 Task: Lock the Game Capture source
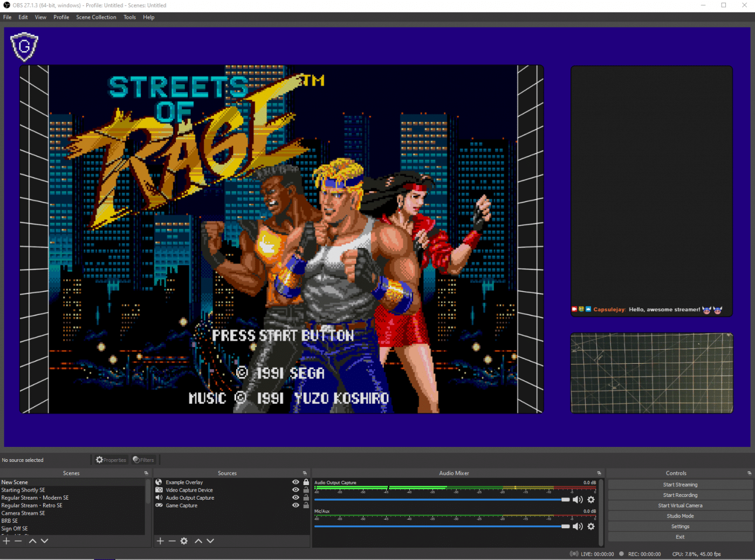click(306, 506)
